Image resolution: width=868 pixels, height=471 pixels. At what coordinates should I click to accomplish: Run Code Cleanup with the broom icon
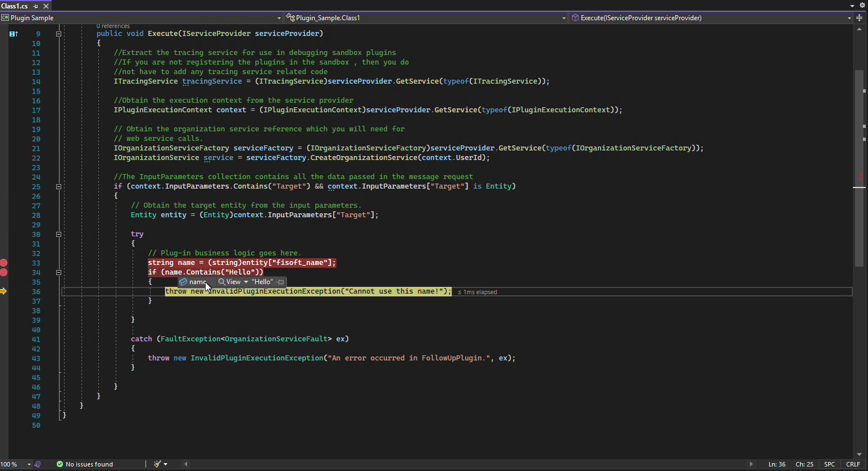156,464
